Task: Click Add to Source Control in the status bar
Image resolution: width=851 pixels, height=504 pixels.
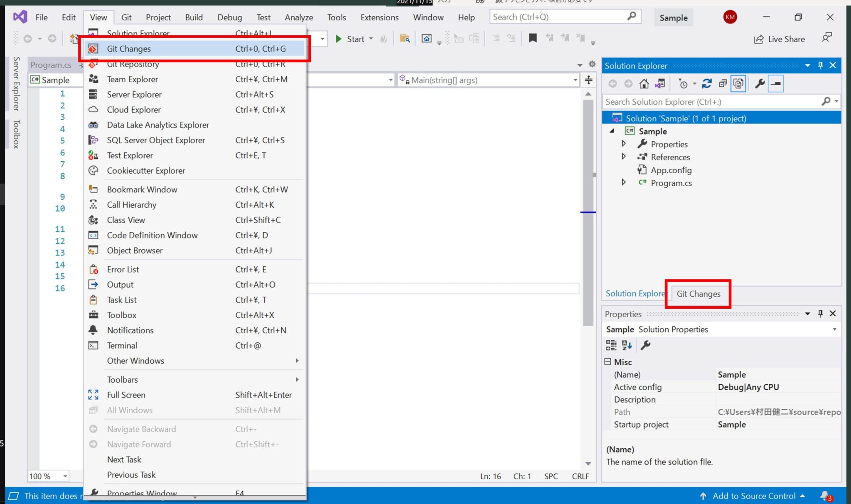Action: click(753, 496)
